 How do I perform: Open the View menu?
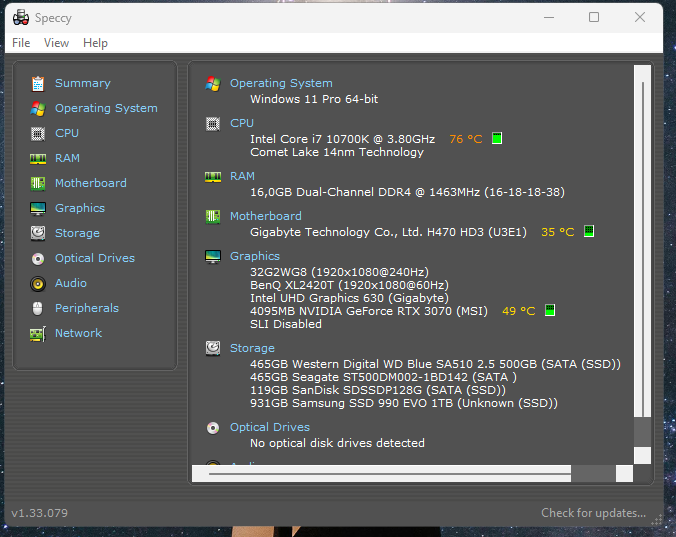56,43
